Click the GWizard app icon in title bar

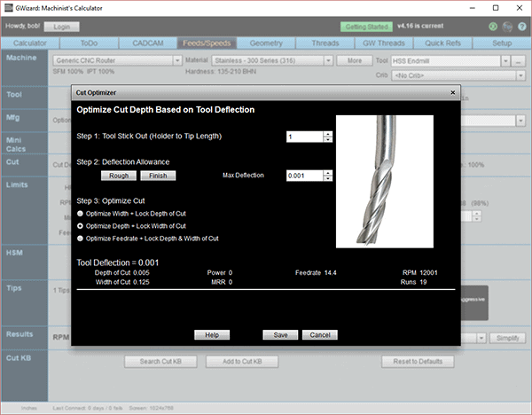(x=9, y=8)
